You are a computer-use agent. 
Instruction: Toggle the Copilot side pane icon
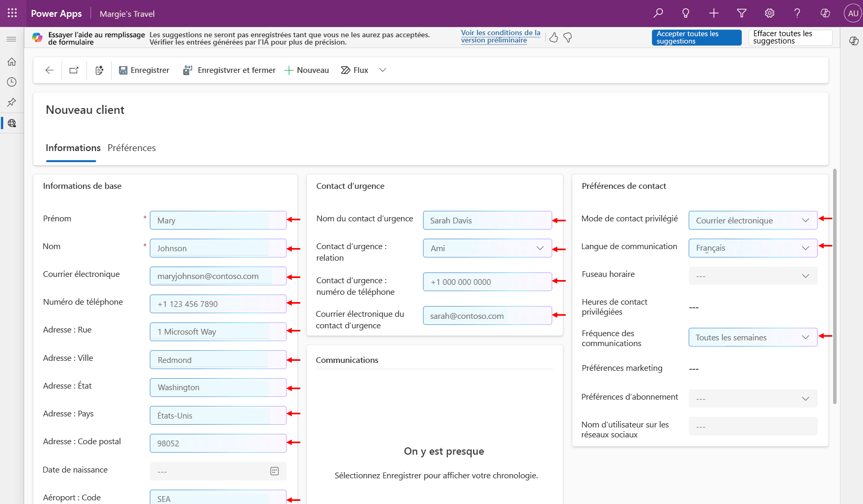[854, 41]
